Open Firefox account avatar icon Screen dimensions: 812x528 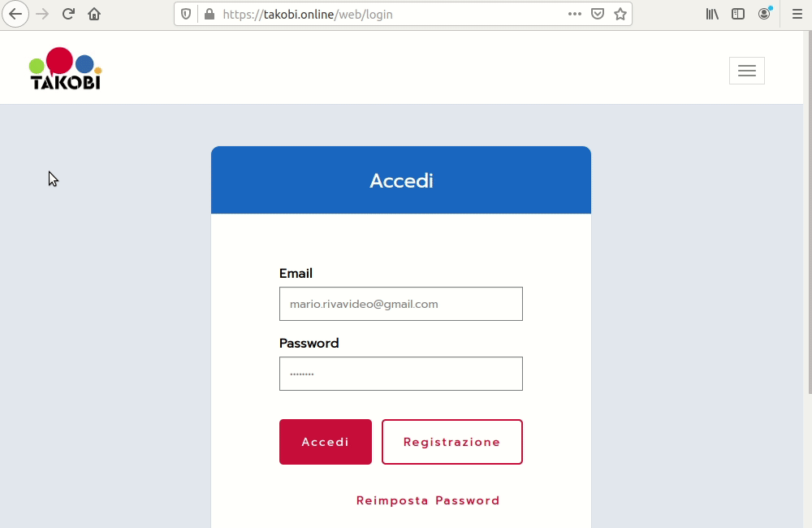[x=764, y=14]
